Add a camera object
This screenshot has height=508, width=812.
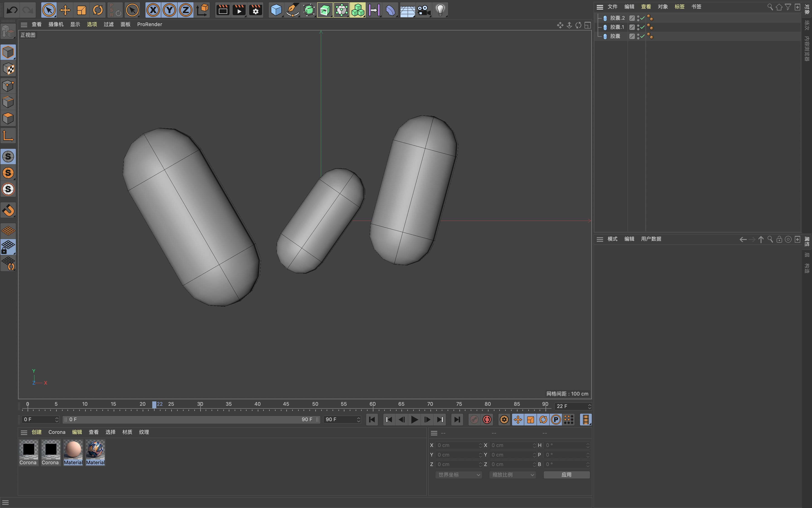(x=424, y=10)
